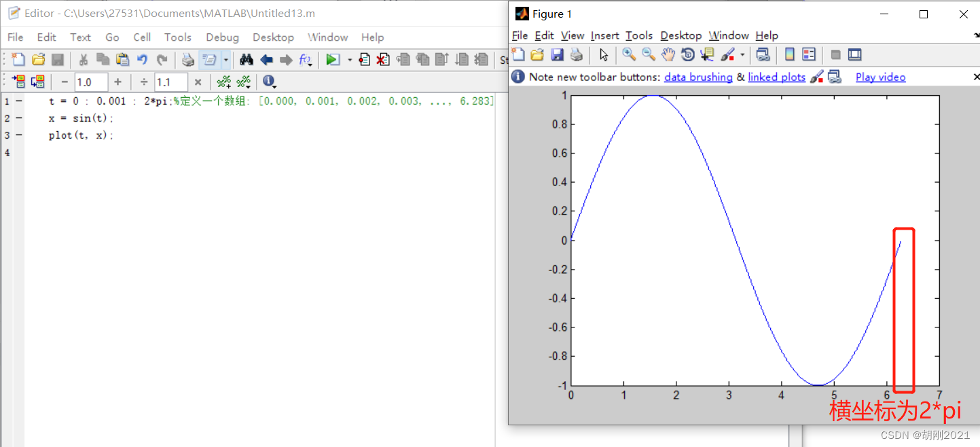The height and width of the screenshot is (447, 980).
Task: Toggle Rotate 3D tool in Figure 1
Action: 688,55
